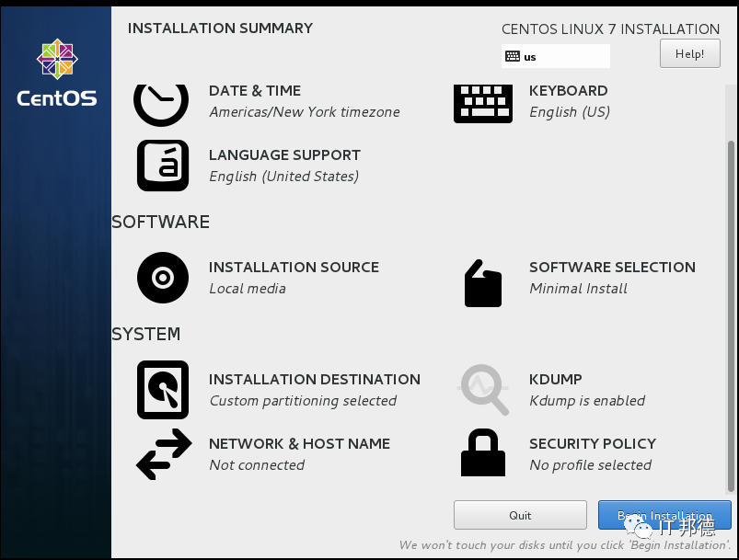Click the Keyboard layout icon
739x560 pixels.
483,104
